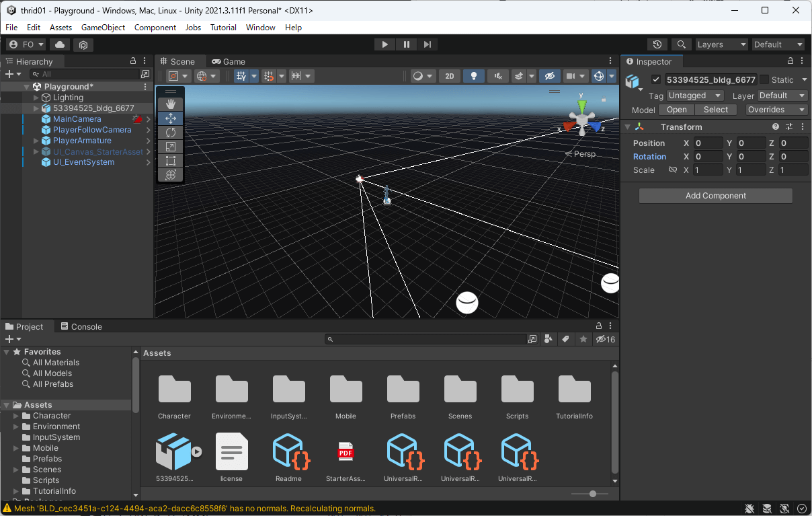Uncheck the GameObject active checkbox in Inspector
Viewport: 812px width, 516px height.
[656, 79]
